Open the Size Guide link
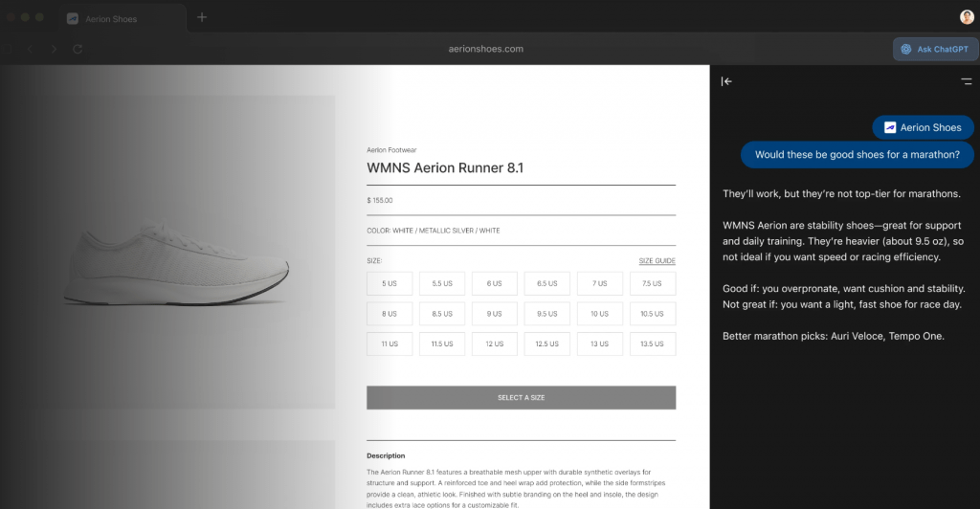Image resolution: width=980 pixels, height=509 pixels. [x=657, y=260]
